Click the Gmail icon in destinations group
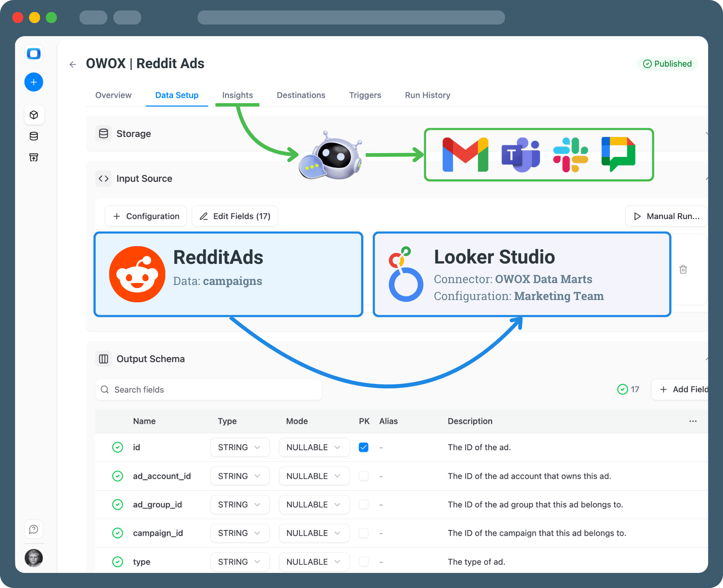The image size is (723, 588). [464, 154]
